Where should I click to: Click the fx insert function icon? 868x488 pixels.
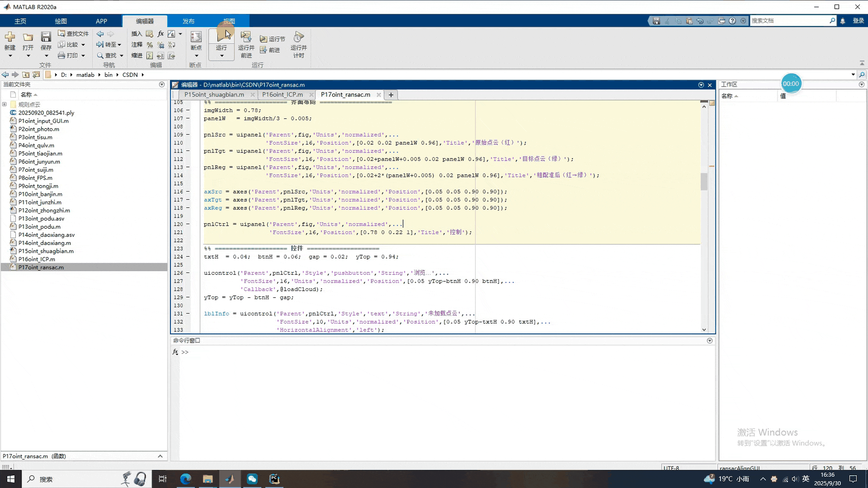tap(161, 34)
